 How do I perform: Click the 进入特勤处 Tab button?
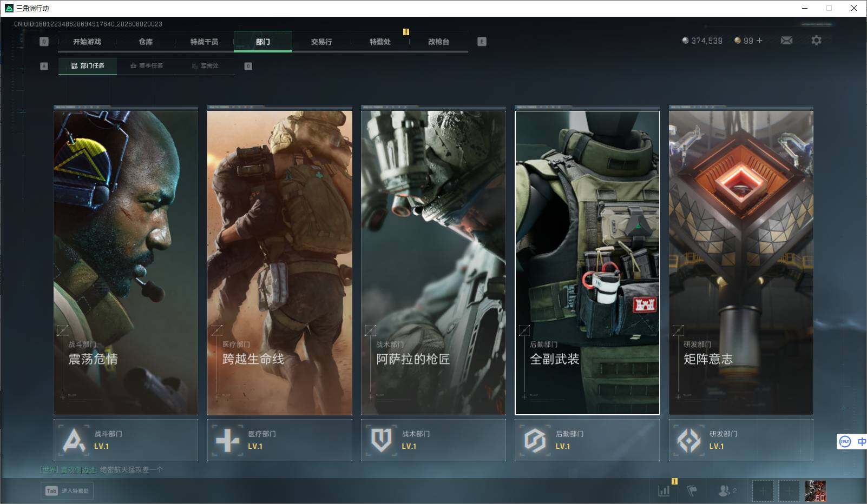(67, 490)
